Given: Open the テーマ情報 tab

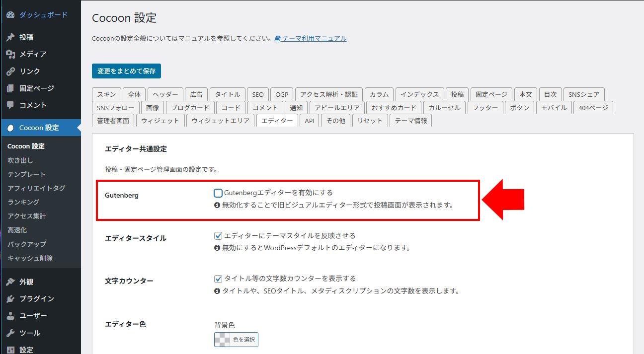Looking at the screenshot, I should [x=411, y=121].
